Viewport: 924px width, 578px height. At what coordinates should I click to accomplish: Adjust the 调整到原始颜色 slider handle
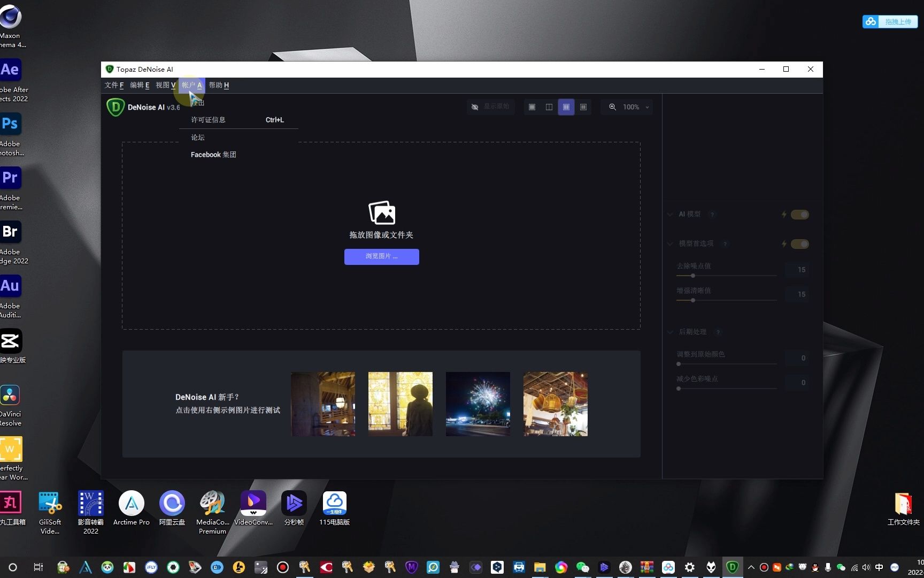pos(679,364)
